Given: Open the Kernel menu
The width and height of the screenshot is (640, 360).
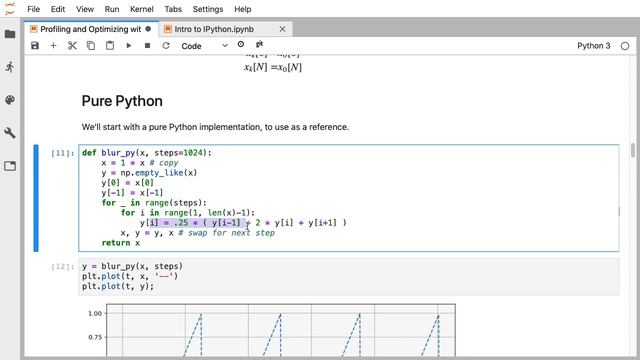Looking at the screenshot, I should [142, 9].
